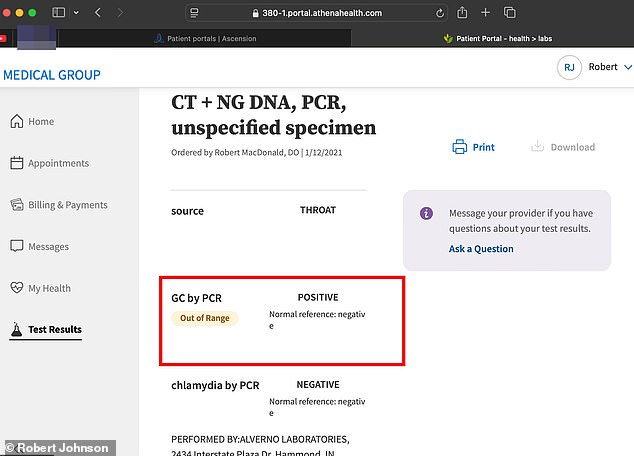
Task: Open the sidebar options dropdown arrow
Action: [75, 12]
